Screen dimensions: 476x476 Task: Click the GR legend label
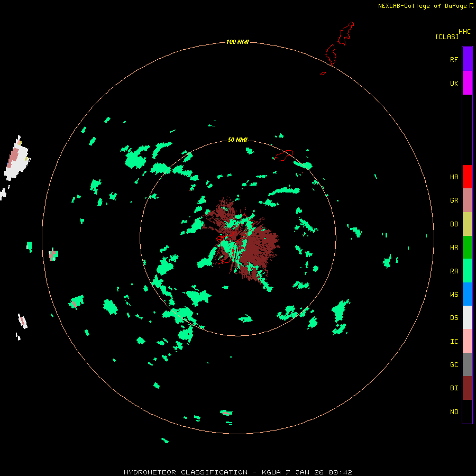click(x=454, y=200)
